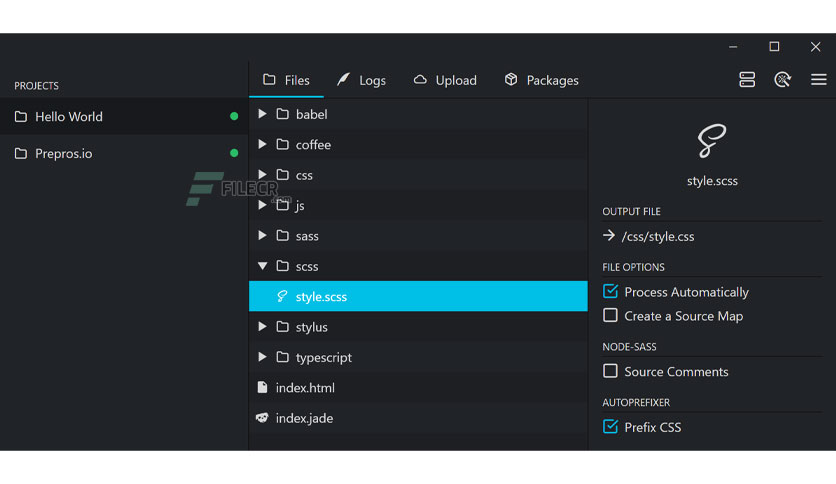
Task: Enable Source Comments checkbox
Action: pos(610,371)
